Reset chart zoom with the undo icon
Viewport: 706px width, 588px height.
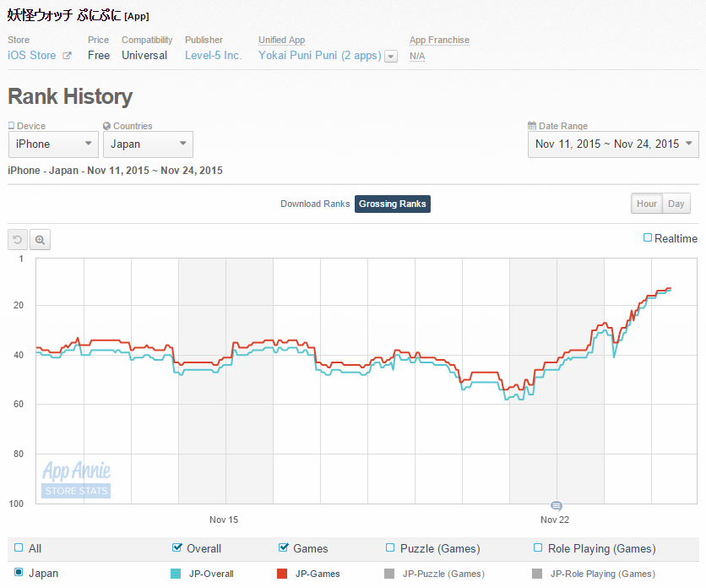click(x=18, y=240)
